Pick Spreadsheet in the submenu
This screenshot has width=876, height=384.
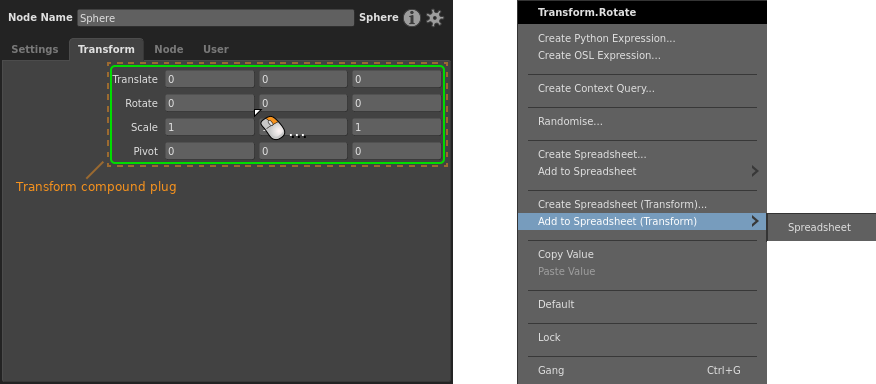[x=819, y=227]
